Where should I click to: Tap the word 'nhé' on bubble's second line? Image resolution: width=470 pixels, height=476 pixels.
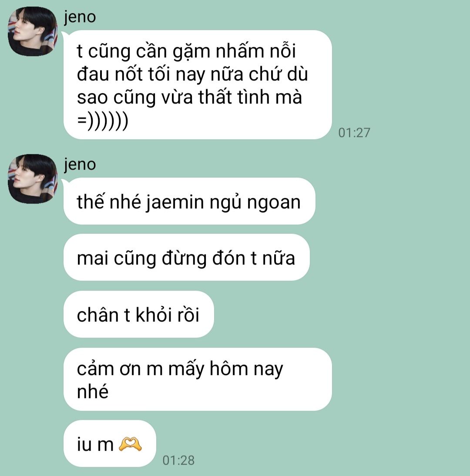tap(93, 391)
